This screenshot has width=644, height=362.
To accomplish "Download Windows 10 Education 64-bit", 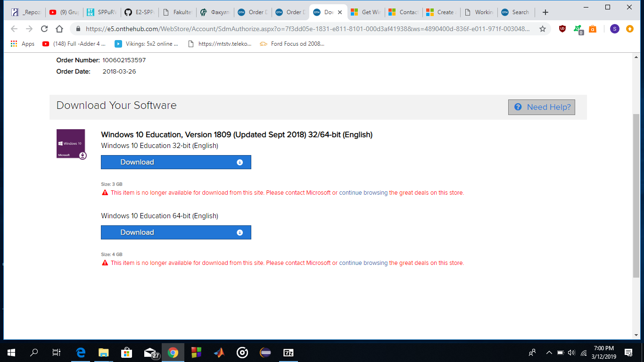I will (x=176, y=232).
